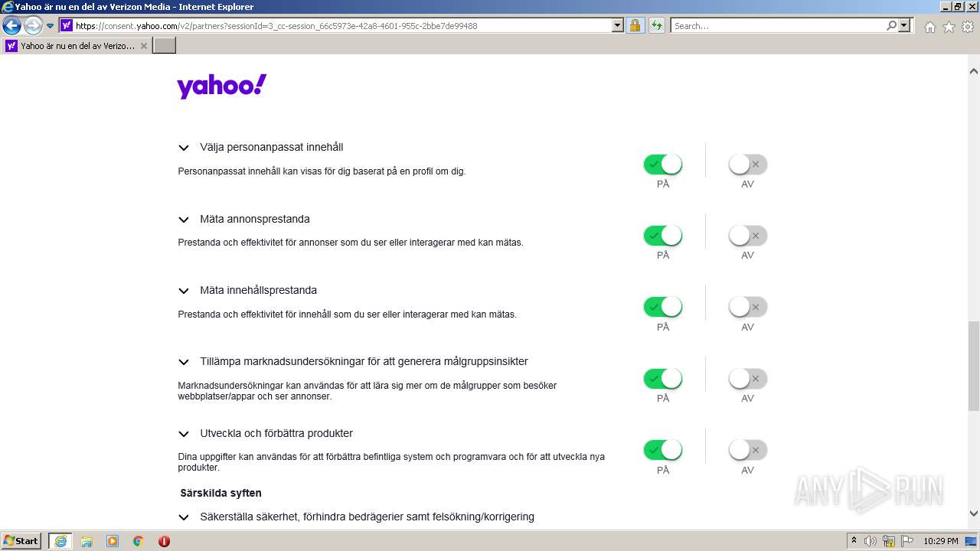980x551 pixels.
Task: Toggle PÅ switch for Mäta annonsprestanda
Action: point(663,236)
